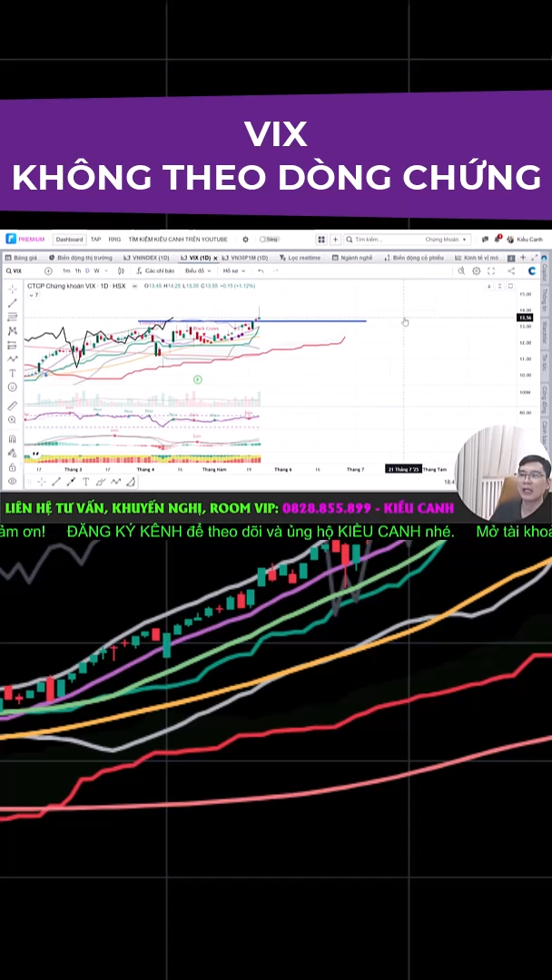Open the RRG menu item
The width and height of the screenshot is (552, 980).
[114, 240]
